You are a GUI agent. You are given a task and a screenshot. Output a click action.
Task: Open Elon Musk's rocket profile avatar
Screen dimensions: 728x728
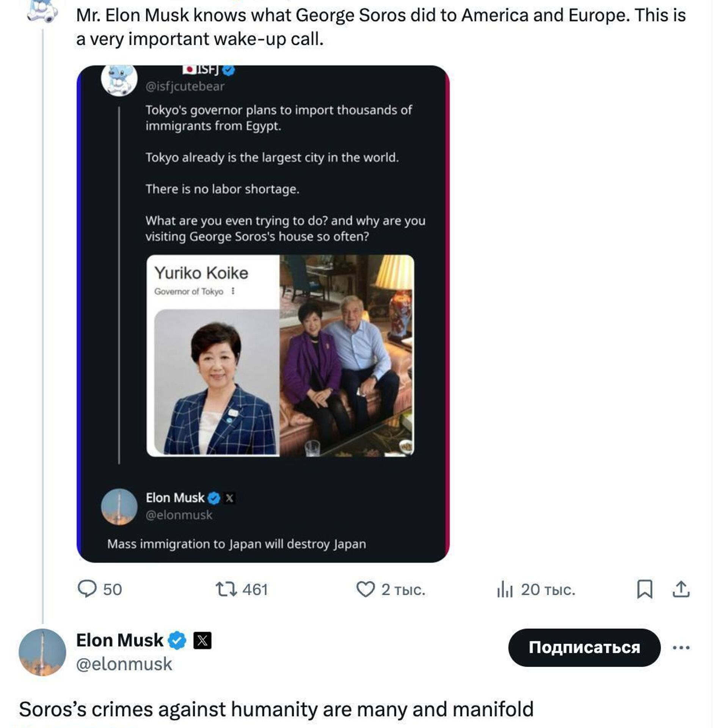point(42,652)
